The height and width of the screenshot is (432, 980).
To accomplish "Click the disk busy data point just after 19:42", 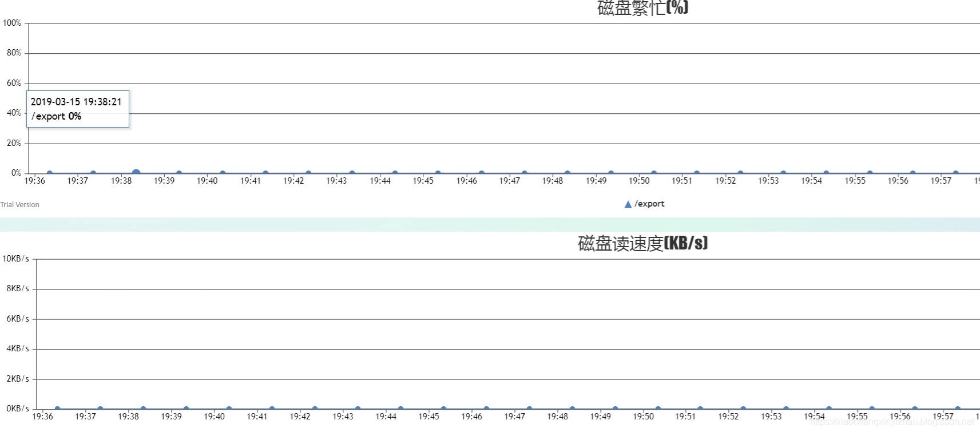I will click(308, 173).
